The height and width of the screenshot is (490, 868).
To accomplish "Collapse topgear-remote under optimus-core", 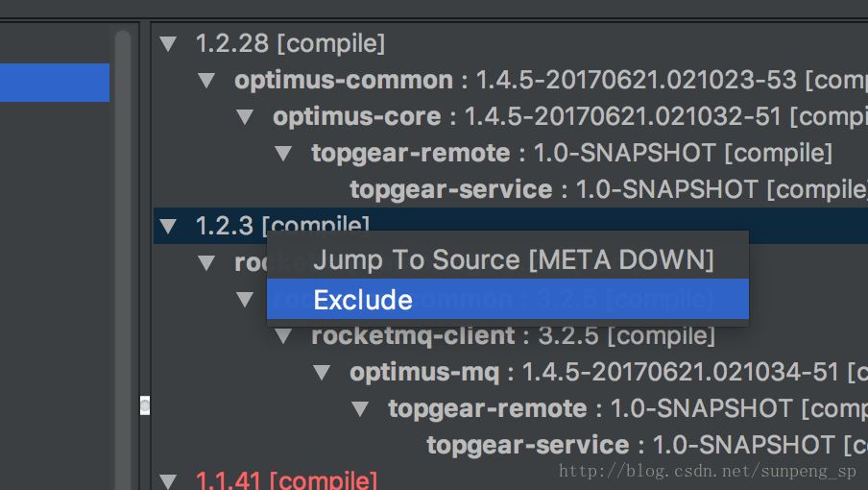I will click(x=283, y=153).
